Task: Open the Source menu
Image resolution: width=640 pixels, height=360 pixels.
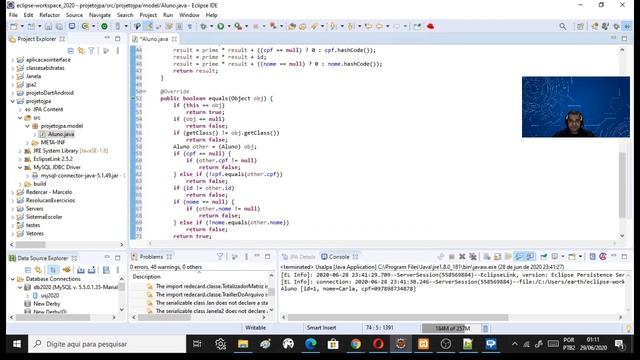Action: point(74,15)
